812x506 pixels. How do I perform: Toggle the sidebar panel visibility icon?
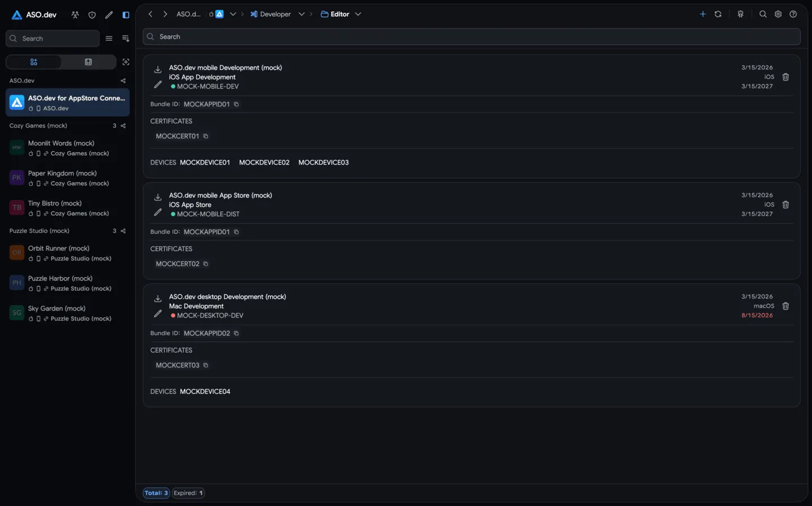pos(126,15)
